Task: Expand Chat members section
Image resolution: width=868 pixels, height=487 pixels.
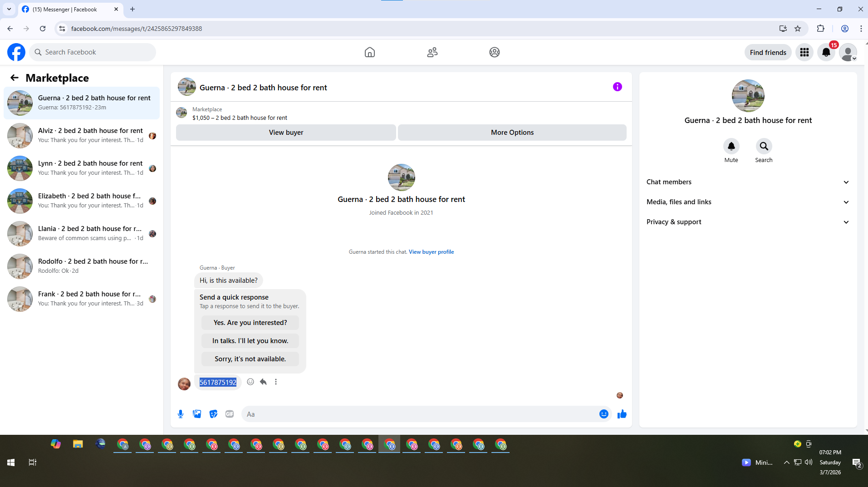Action: coord(748,182)
